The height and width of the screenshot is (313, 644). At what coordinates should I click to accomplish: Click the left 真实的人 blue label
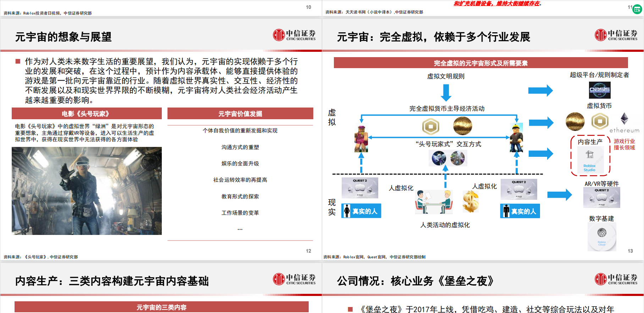(361, 211)
